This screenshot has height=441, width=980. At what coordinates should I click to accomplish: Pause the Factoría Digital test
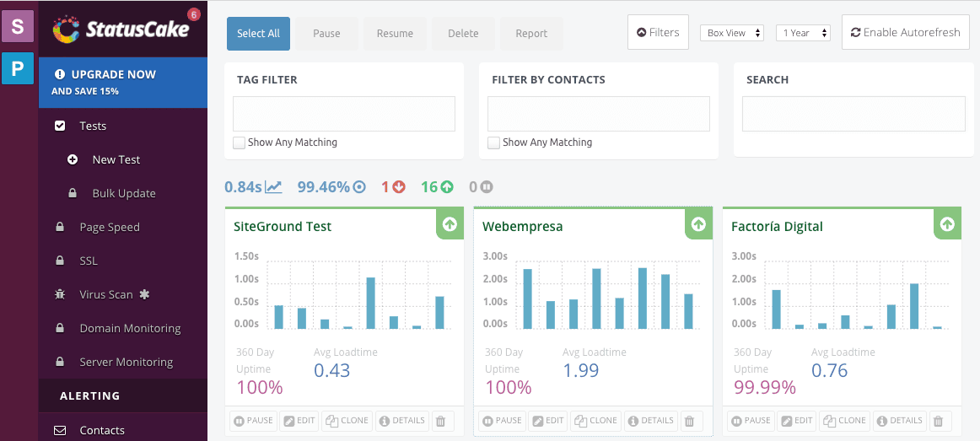[751, 421]
